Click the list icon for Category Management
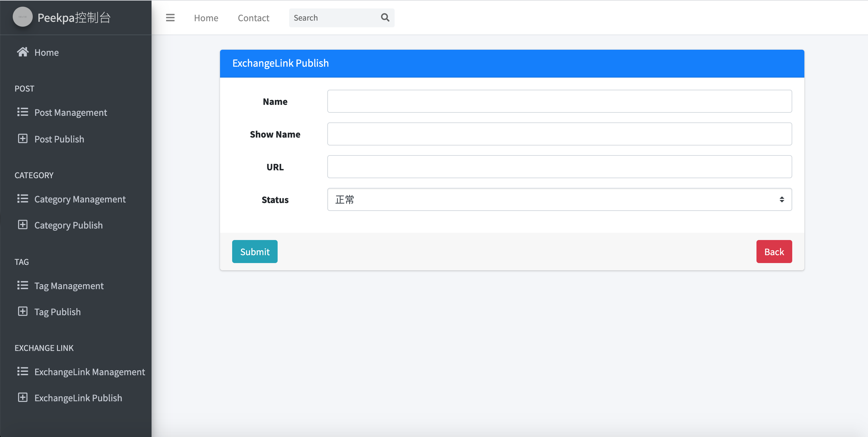This screenshot has height=437, width=868. [22, 199]
